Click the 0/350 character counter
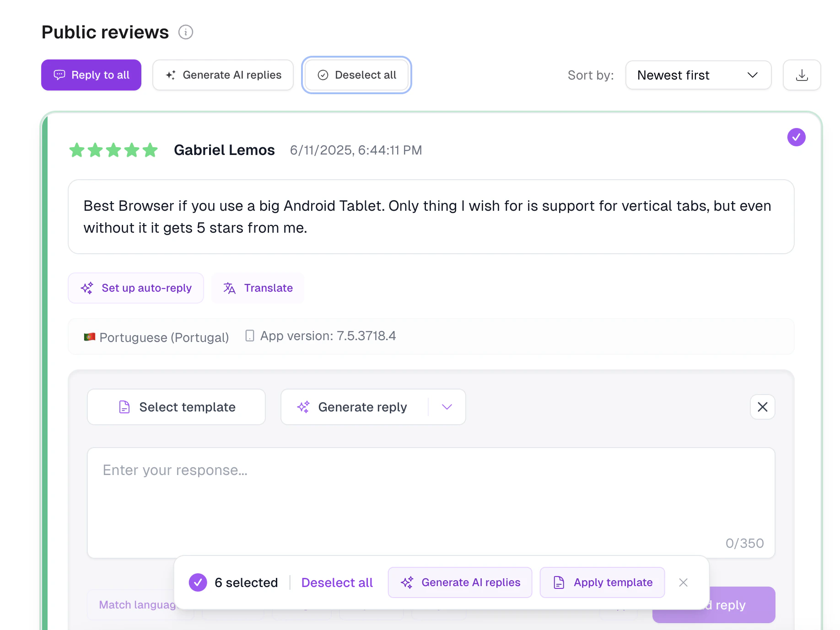This screenshot has height=630, width=840. click(x=744, y=543)
